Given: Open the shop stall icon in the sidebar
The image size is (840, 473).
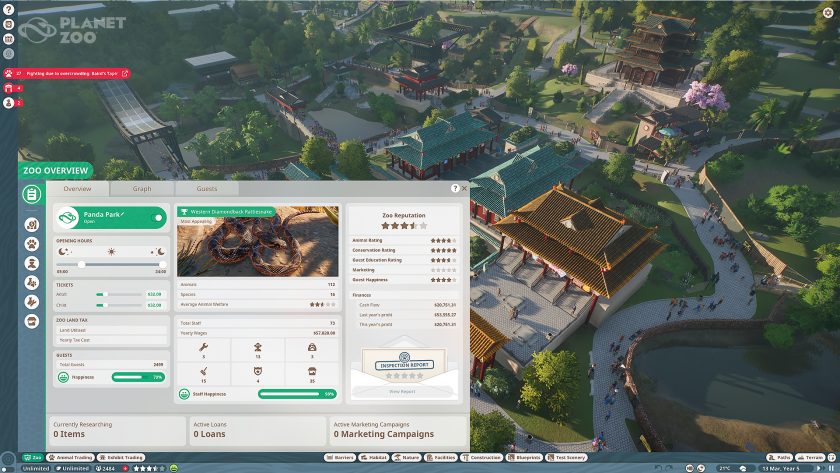Looking at the screenshot, I should 32,321.
